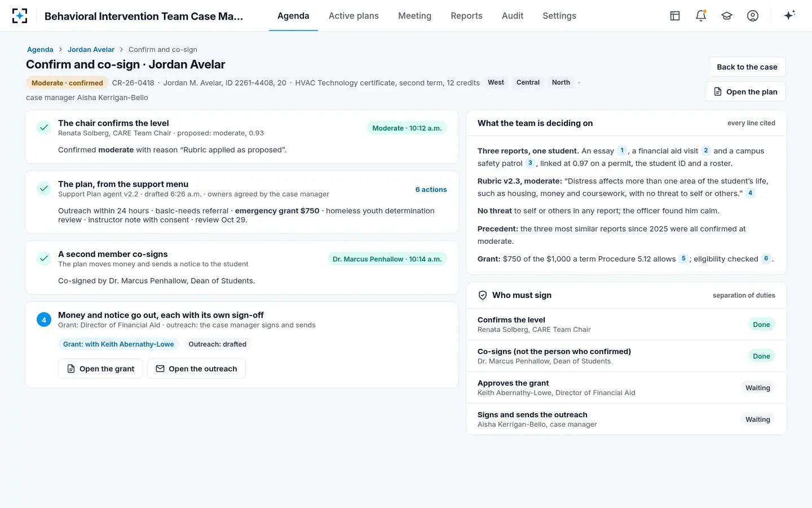Select the North campus tag
Image resolution: width=812 pixels, height=508 pixels.
[561, 82]
